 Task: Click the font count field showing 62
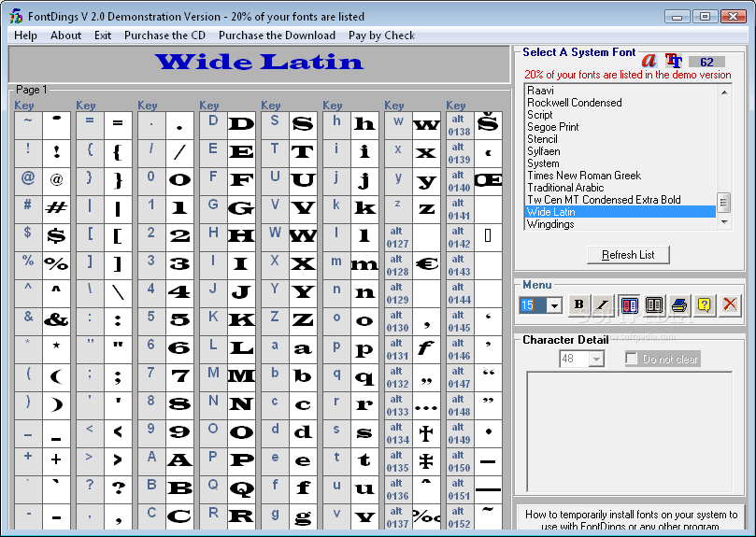click(x=706, y=62)
